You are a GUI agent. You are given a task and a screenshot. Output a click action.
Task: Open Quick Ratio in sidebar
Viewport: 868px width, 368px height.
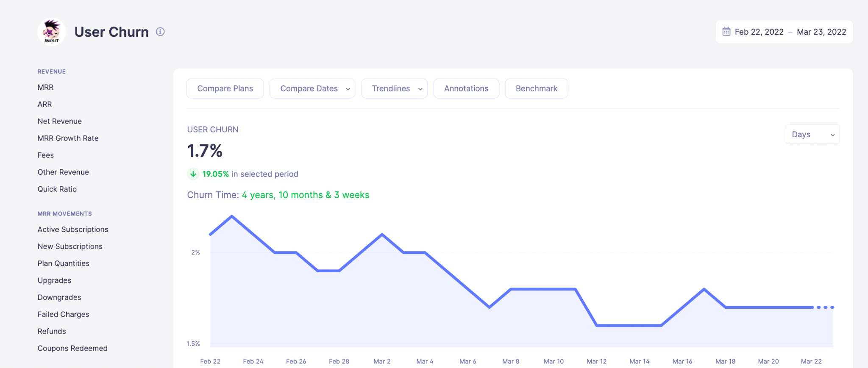pos(57,189)
